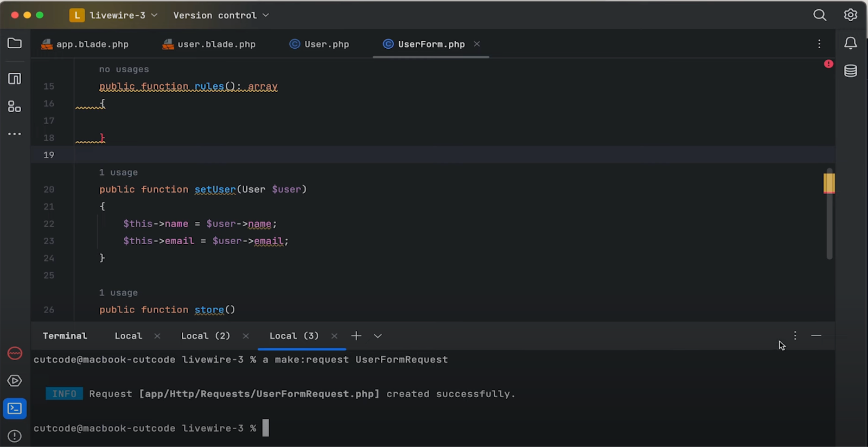
Task: Switch to app.blade.php tab
Action: 85,44
